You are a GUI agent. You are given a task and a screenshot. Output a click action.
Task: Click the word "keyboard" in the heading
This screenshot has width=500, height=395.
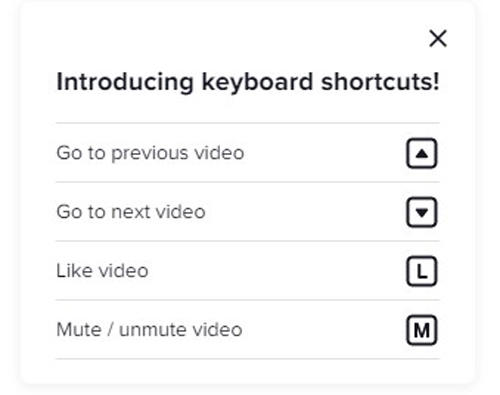(257, 82)
